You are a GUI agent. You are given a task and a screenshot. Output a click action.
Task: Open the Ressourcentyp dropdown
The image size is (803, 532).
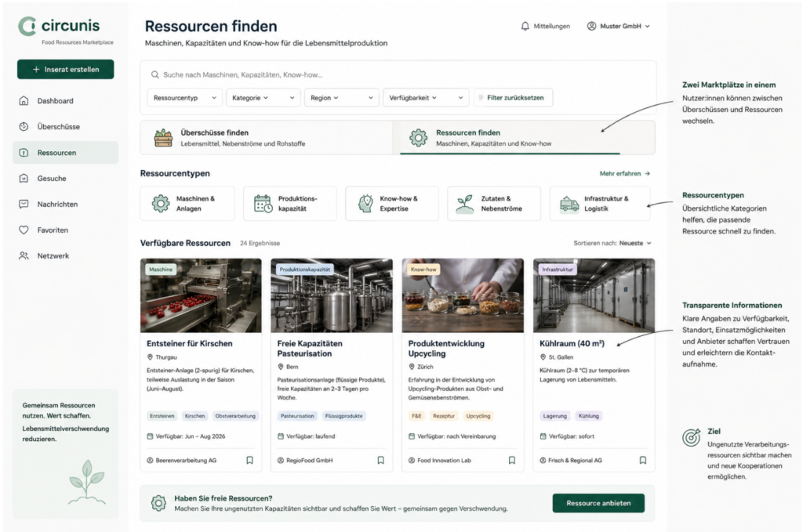click(x=185, y=98)
